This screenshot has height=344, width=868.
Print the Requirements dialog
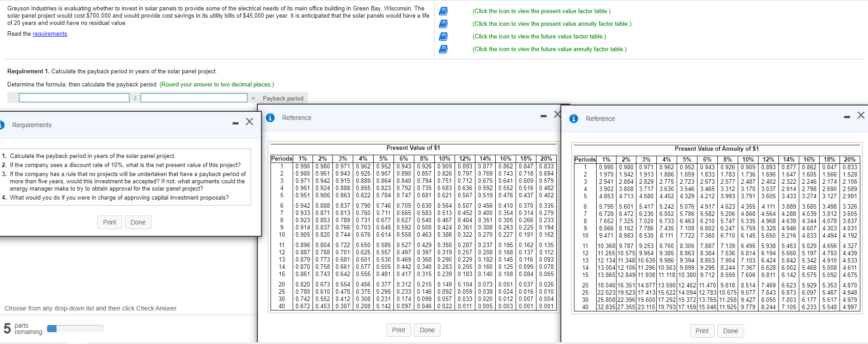[x=109, y=222]
